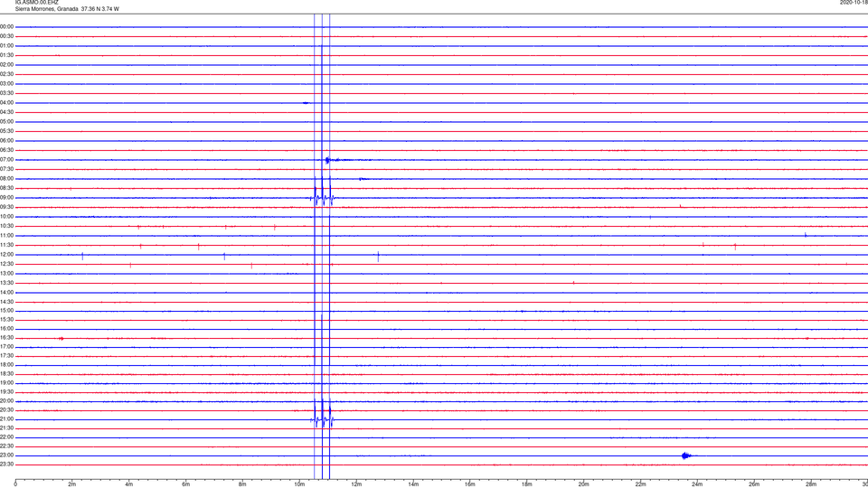This screenshot has height=488, width=868.
Task: Click the 18:00 trace time label
Action: coord(7,364)
